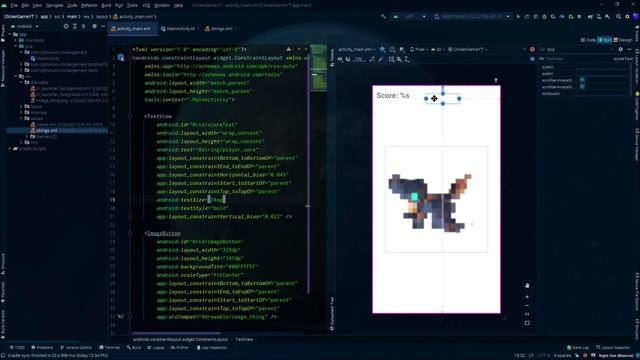Click the night mode icon in designer toolbar
The width and height of the screenshot is (640, 360).
click(402, 49)
